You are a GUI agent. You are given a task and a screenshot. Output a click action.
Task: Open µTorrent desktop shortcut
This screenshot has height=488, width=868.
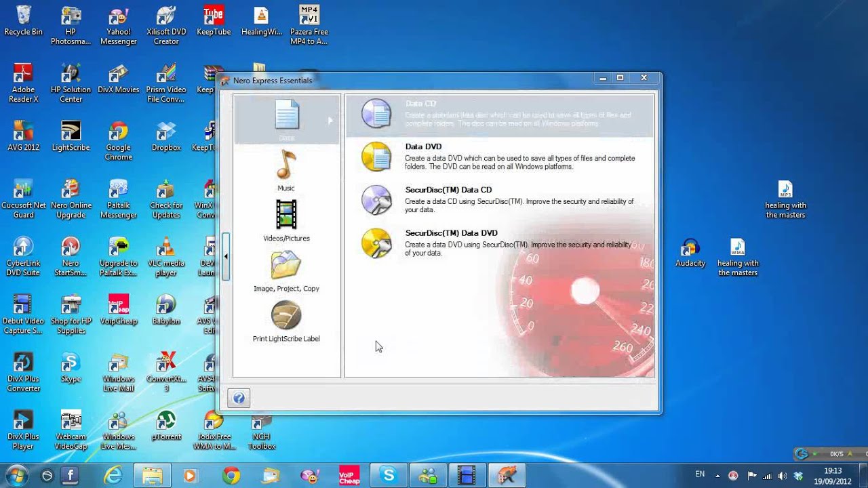point(166,424)
